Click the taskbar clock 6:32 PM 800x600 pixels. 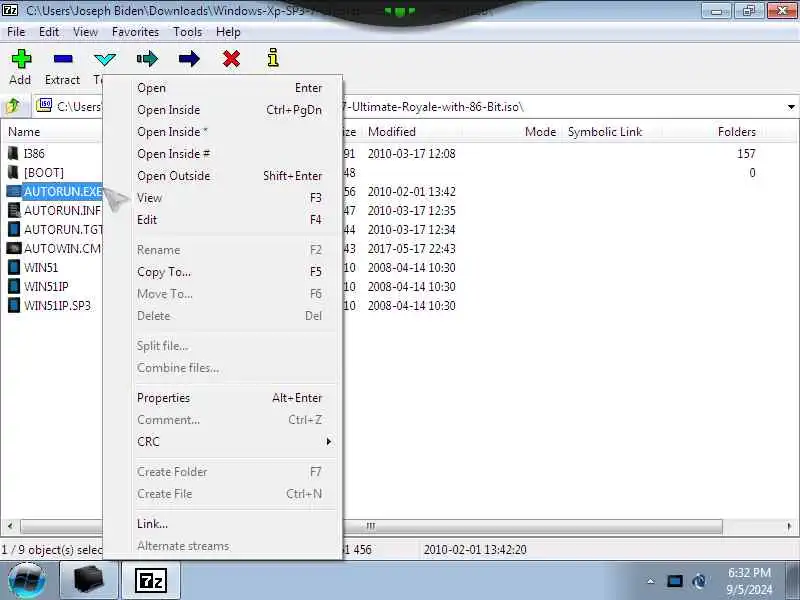749,572
